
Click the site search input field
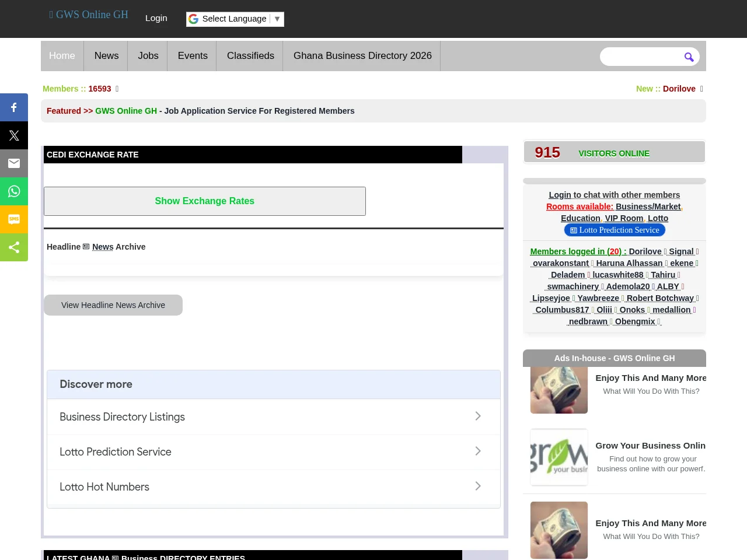pos(641,57)
